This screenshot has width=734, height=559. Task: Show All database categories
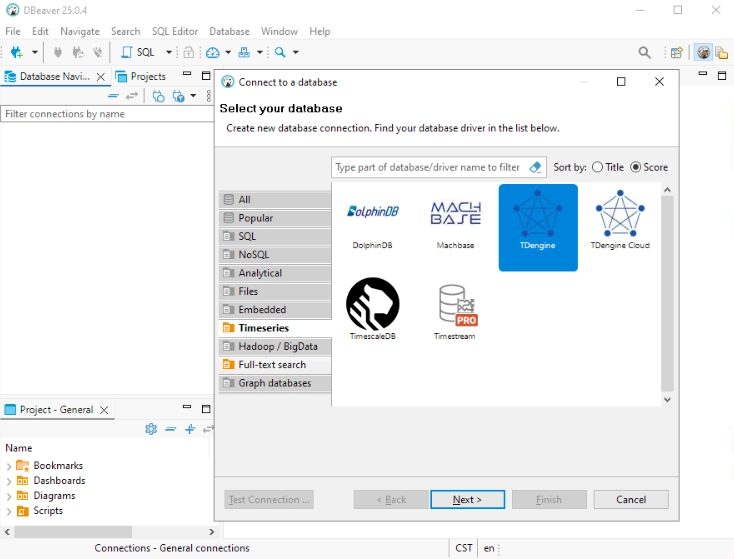click(x=275, y=199)
